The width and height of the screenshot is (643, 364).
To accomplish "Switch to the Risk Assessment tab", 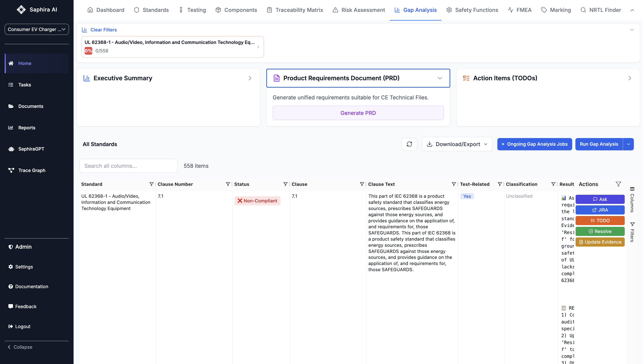I will [x=358, y=10].
